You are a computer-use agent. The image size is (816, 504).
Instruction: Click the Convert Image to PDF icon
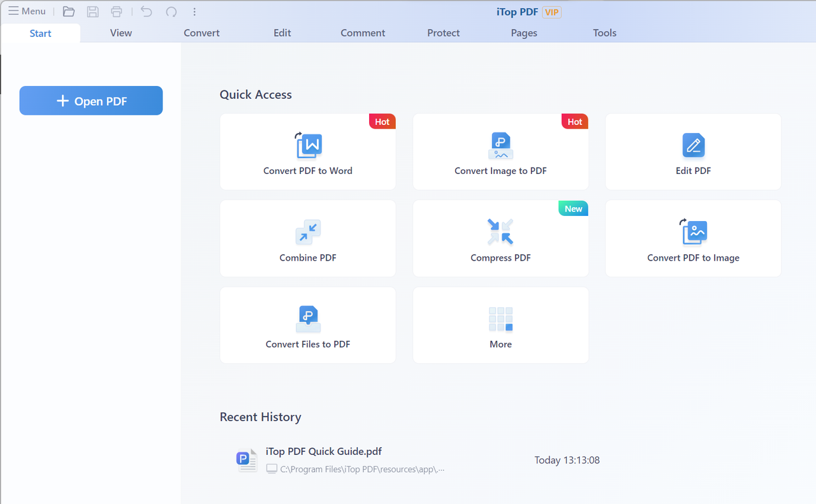pos(500,146)
